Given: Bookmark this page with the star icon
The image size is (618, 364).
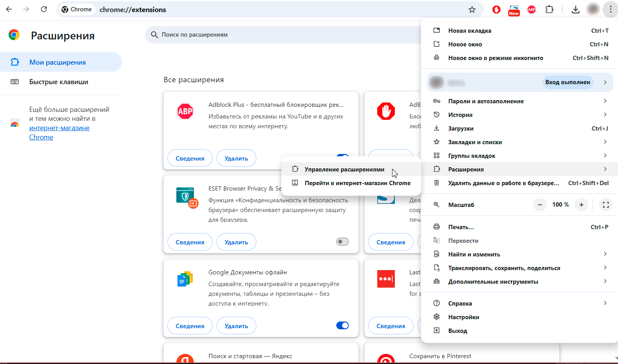Looking at the screenshot, I should coord(472,10).
